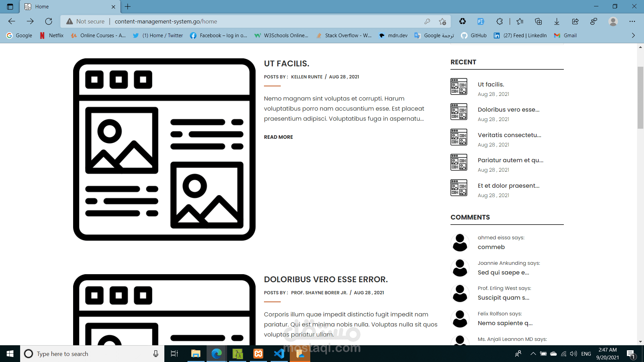Open the browser Extensions puzzle icon
Screen dimensions: 644x362
[x=499, y=21]
